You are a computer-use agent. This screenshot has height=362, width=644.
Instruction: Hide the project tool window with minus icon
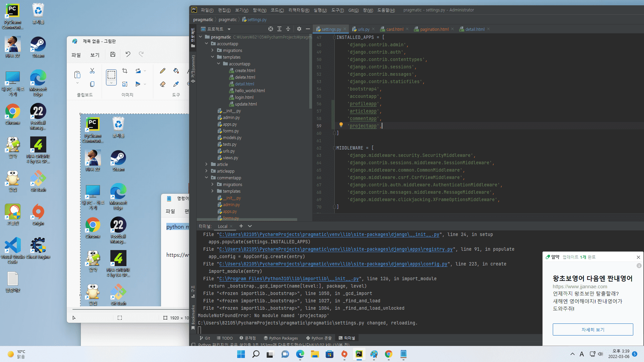coord(308,29)
